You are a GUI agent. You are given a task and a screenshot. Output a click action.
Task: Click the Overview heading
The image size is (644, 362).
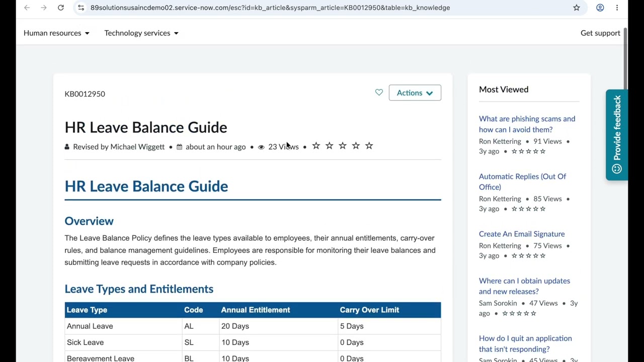click(89, 221)
